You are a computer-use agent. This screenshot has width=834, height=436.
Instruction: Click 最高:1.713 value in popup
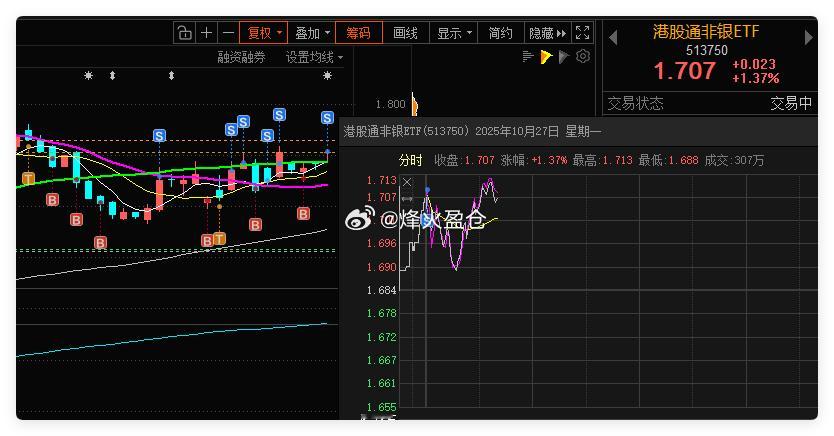pos(602,160)
